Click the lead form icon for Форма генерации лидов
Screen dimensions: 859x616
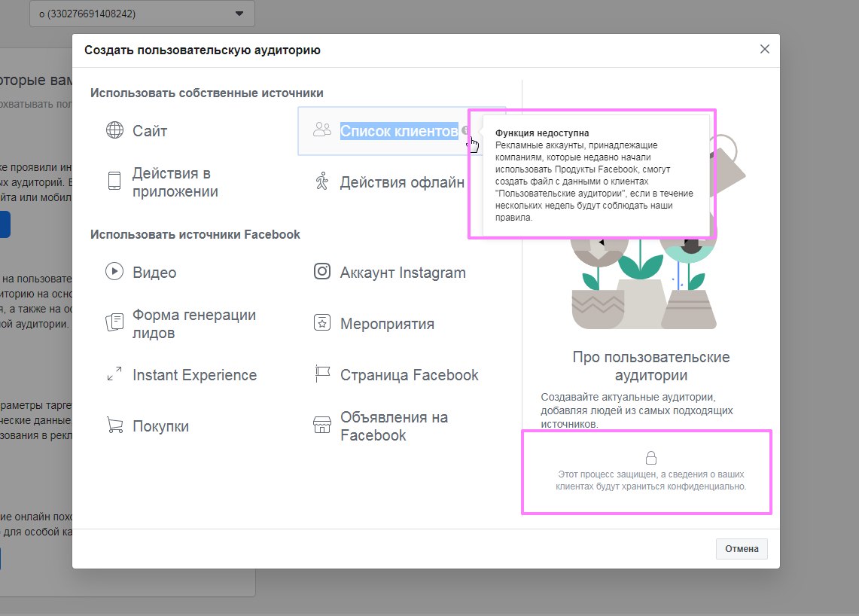(114, 322)
